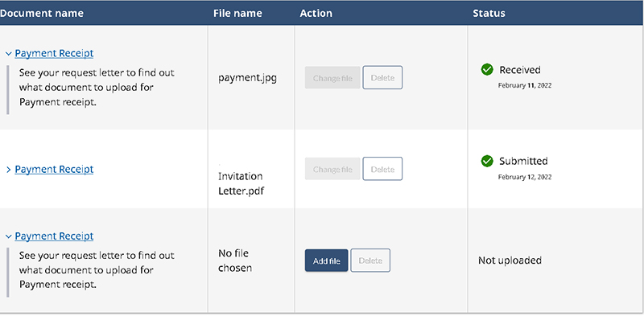Expand the second Payment Receipt row chevron
This screenshot has height=316, width=644.
pos(9,170)
